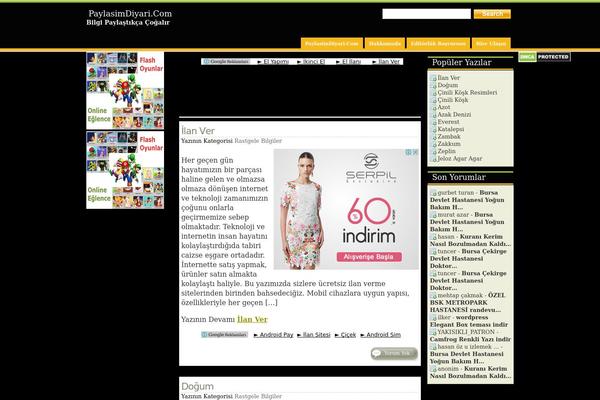Click comment icon beside gurbet turan
This screenshot has width=600, height=400.
coord(433,193)
